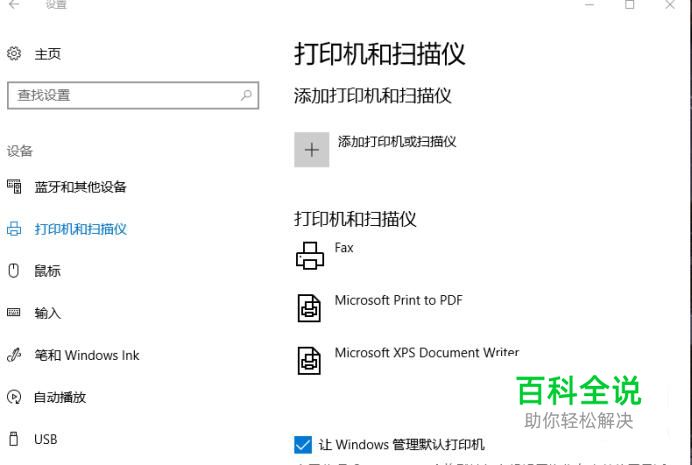Image resolution: width=692 pixels, height=465 pixels.
Task: Select 输入 in the sidebar
Action: point(48,313)
